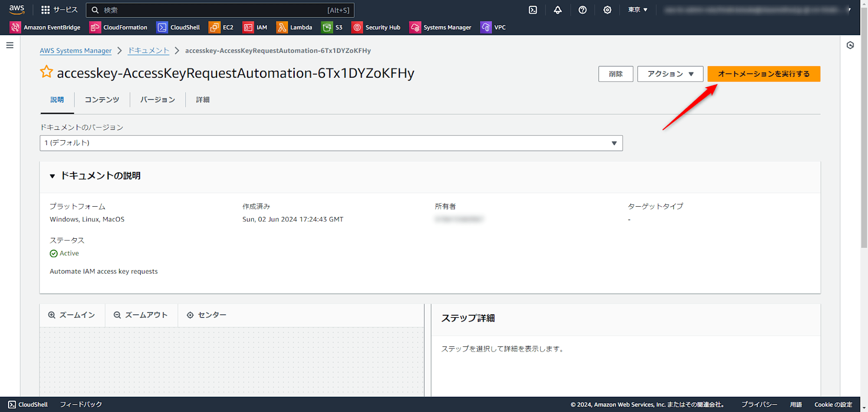The width and height of the screenshot is (868, 412).
Task: Open Amazon EventBridge favorite shortcut
Action: pos(46,27)
